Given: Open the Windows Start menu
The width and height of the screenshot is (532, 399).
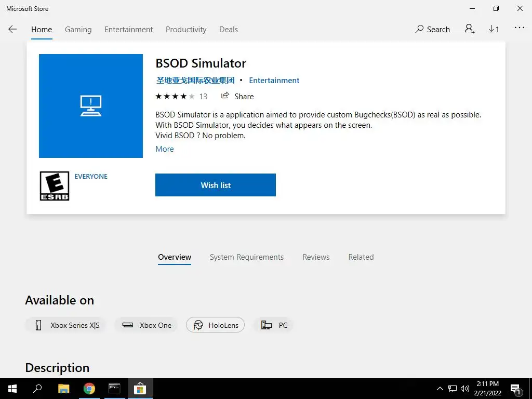Looking at the screenshot, I should pyautogui.click(x=12, y=389).
